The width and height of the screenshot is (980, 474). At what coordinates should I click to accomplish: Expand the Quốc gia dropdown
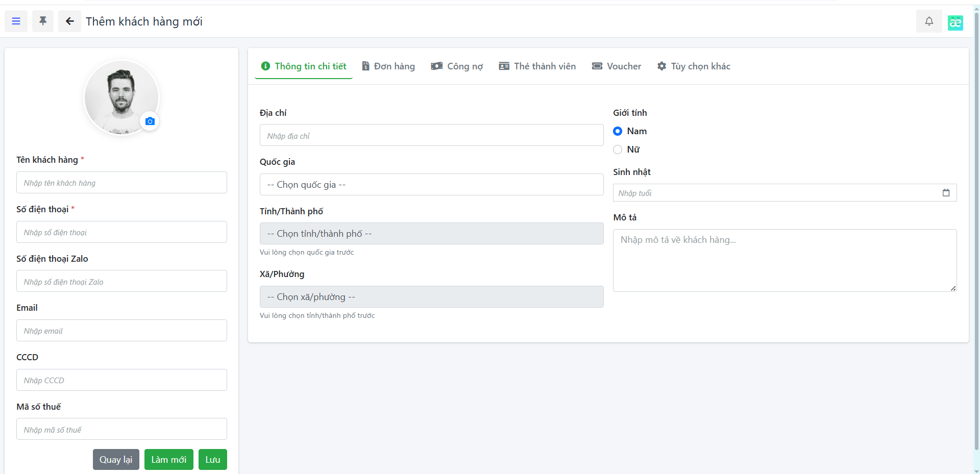coord(431,185)
